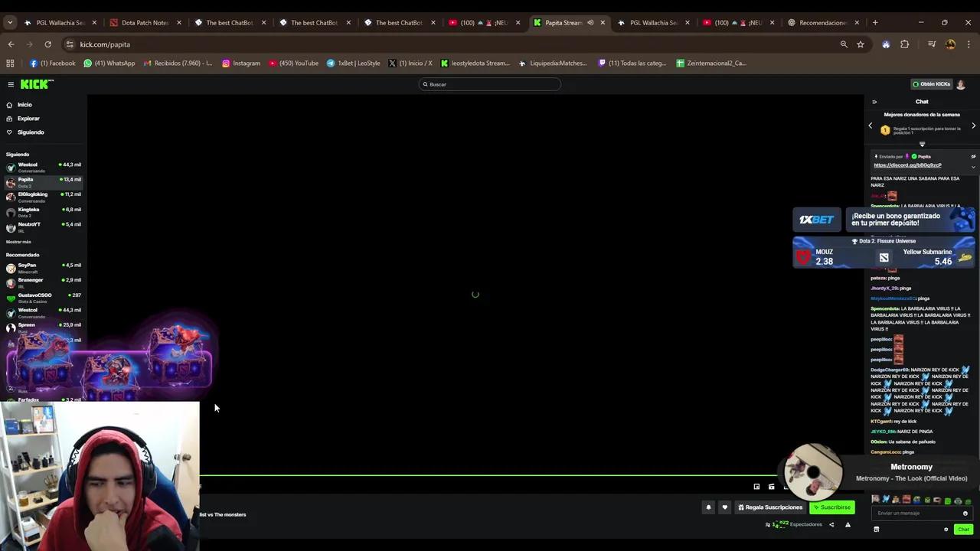The width and height of the screenshot is (980, 551).
Task: Open the emote picker in the message box
Action: coord(965,514)
